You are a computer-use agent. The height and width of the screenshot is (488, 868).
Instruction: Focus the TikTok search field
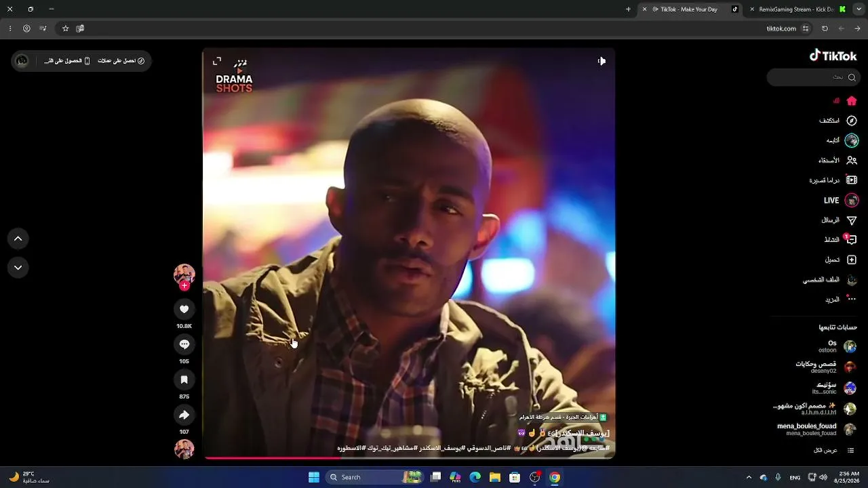tap(812, 77)
